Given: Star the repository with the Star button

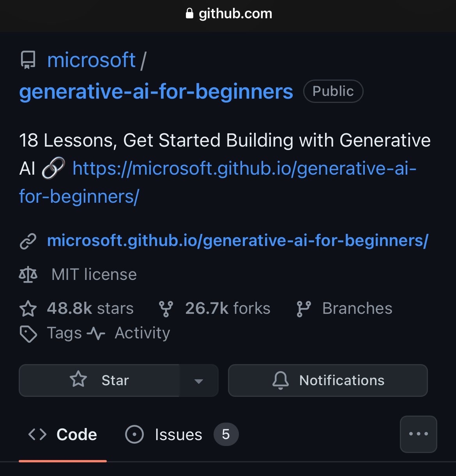Looking at the screenshot, I should coord(99,380).
